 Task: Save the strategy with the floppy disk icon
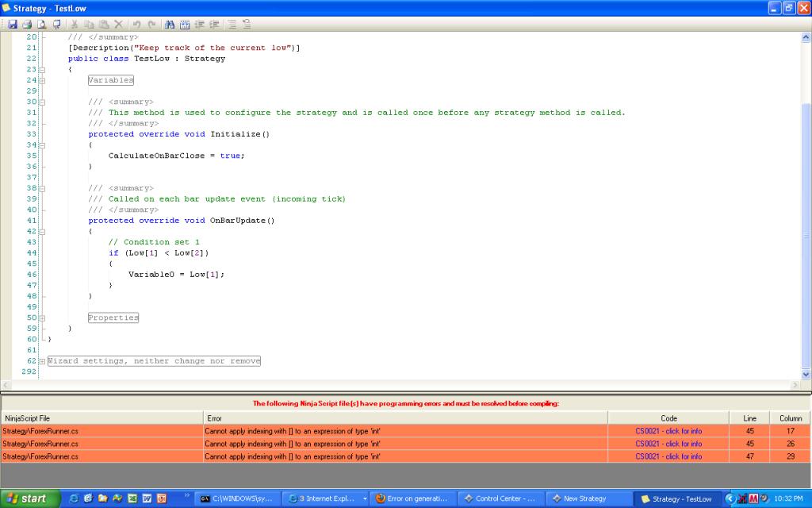13,25
